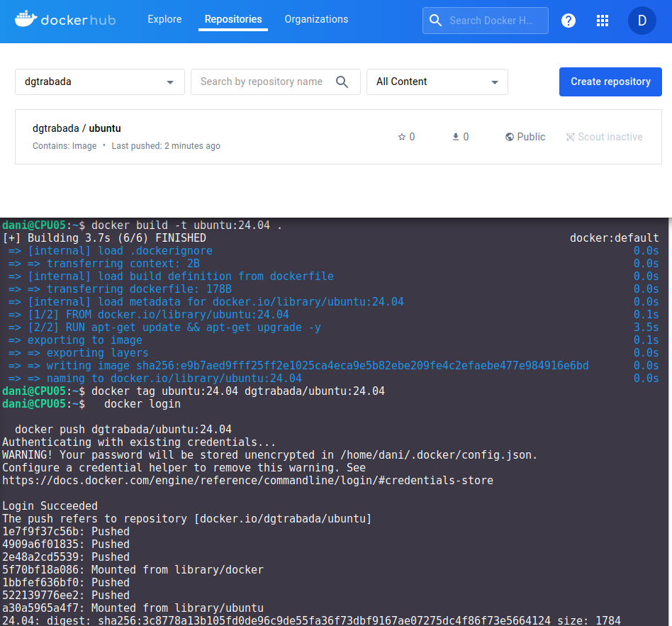Open the help question-mark icon
This screenshot has width=672, height=626.
(569, 21)
